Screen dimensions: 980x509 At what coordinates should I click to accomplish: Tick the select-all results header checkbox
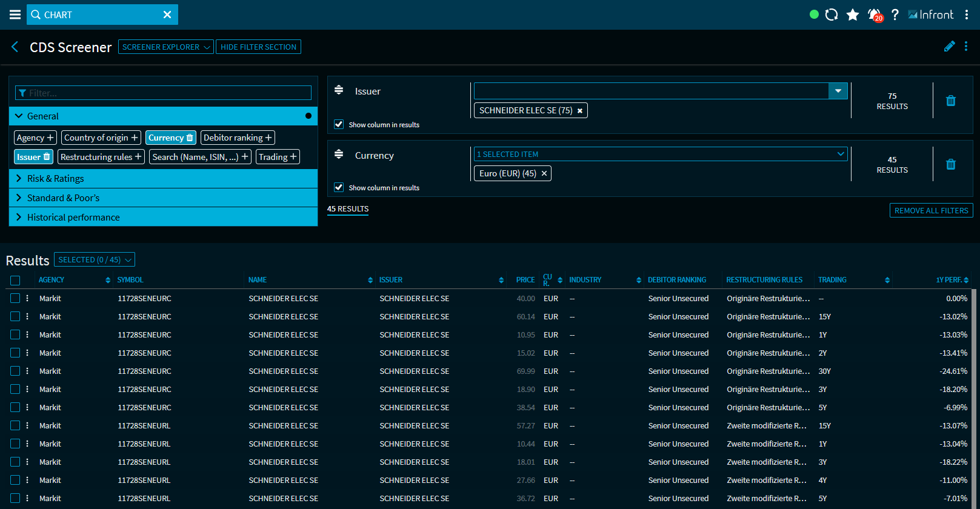coord(15,280)
